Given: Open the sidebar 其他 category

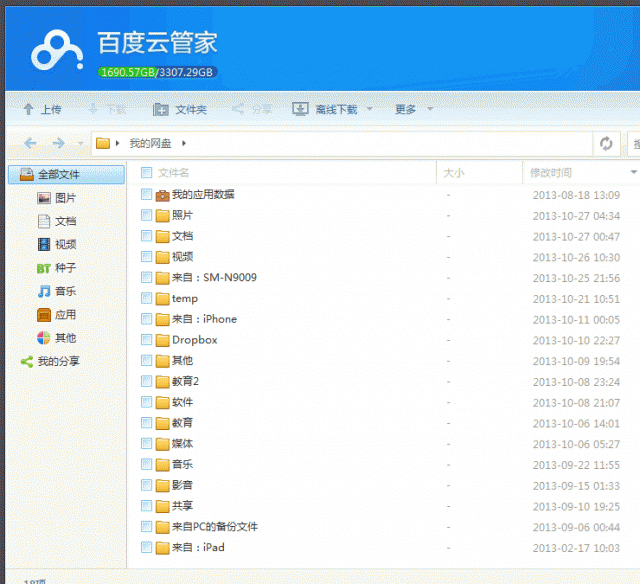Looking at the screenshot, I should [x=57, y=338].
